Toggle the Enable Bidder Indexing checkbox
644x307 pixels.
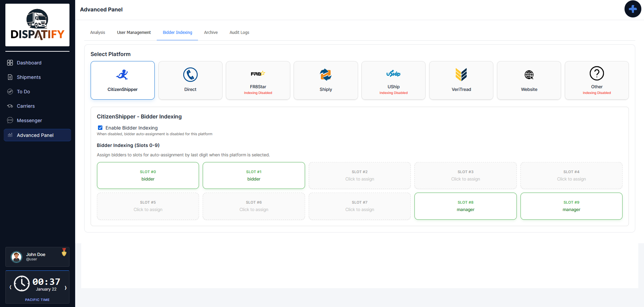click(x=100, y=127)
